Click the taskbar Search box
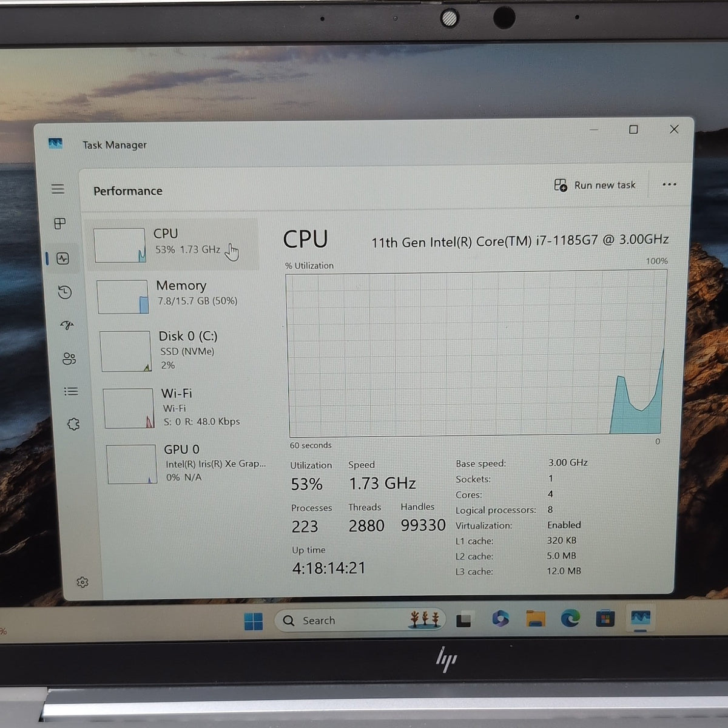This screenshot has width=728, height=728. tap(360, 620)
